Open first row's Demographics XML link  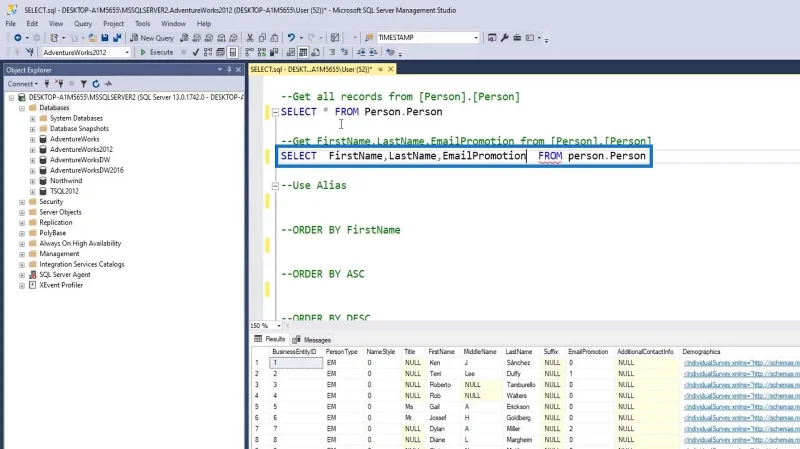point(742,363)
